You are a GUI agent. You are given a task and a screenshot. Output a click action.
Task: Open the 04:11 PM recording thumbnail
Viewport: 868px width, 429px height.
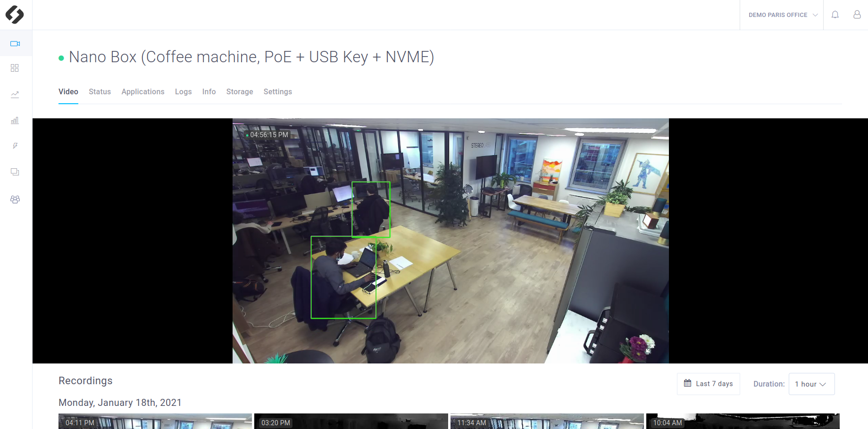(x=155, y=422)
